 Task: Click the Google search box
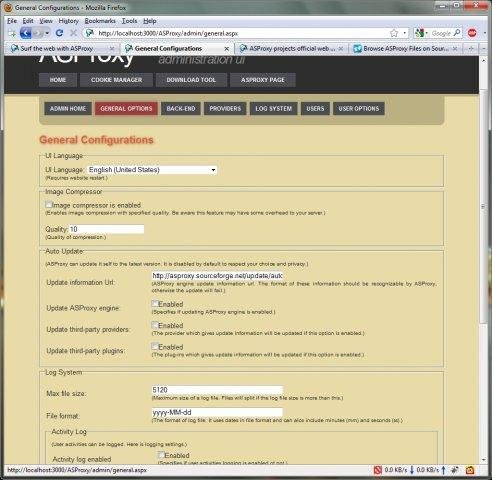coord(441,33)
